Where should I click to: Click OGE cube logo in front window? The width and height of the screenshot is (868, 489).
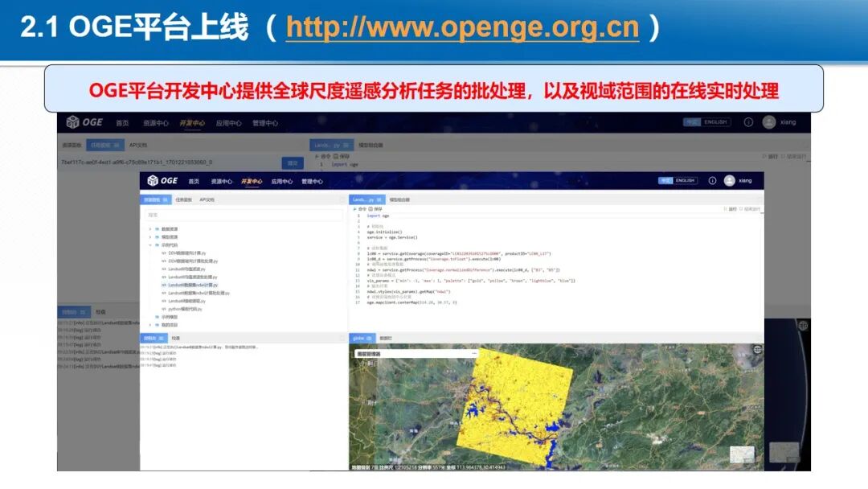coord(153,180)
